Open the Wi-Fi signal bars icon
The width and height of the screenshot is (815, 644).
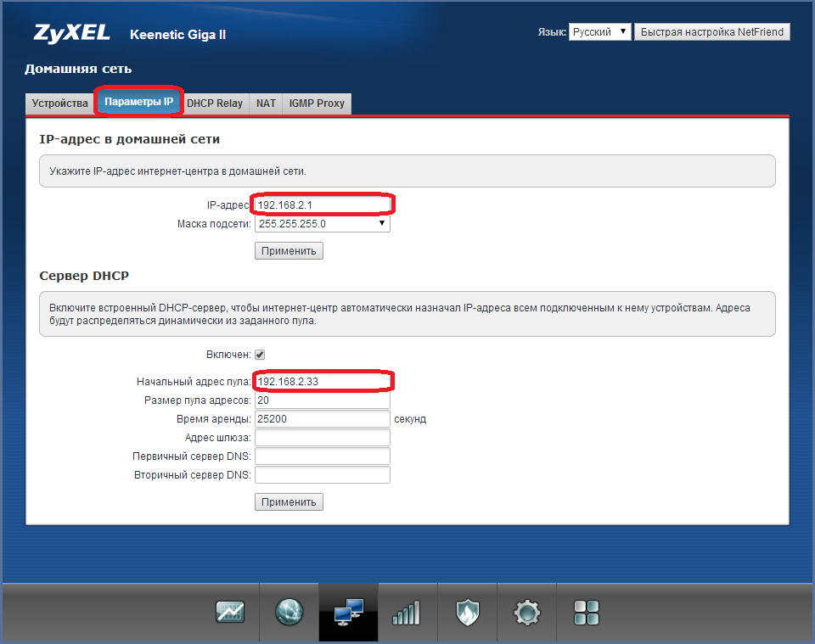coord(407,612)
